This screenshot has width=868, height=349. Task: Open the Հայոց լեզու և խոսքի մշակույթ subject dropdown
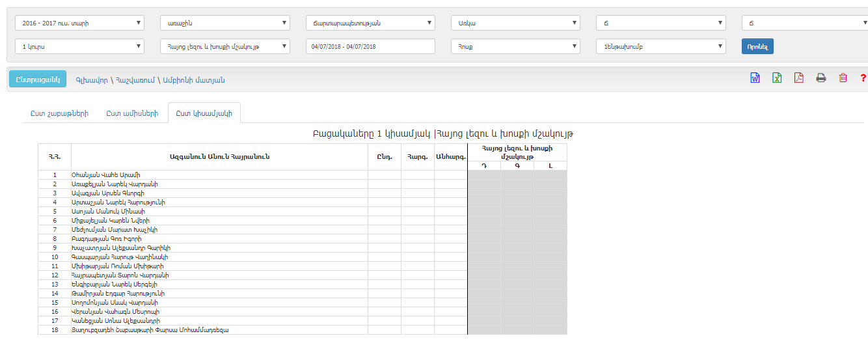(224, 46)
